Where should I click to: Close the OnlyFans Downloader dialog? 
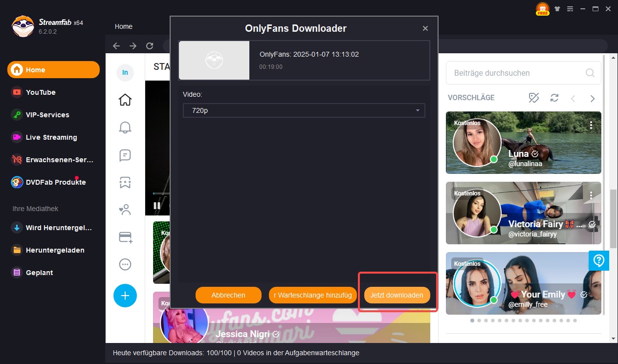click(x=425, y=28)
